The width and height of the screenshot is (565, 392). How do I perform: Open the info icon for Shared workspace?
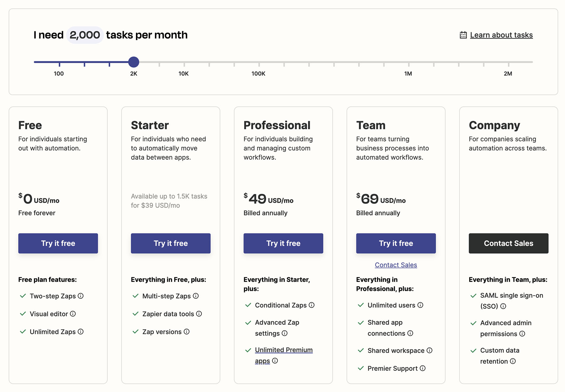click(429, 350)
